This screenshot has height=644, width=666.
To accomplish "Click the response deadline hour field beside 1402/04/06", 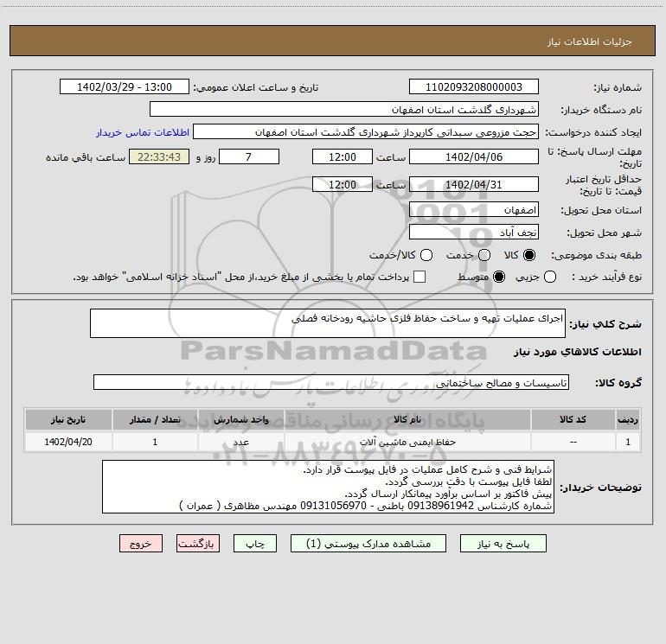I will coord(343,157).
